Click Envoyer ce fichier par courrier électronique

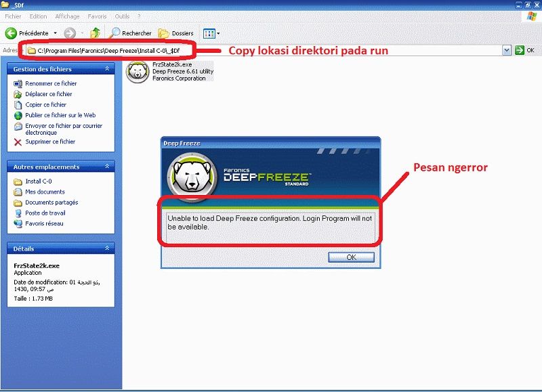pos(64,129)
